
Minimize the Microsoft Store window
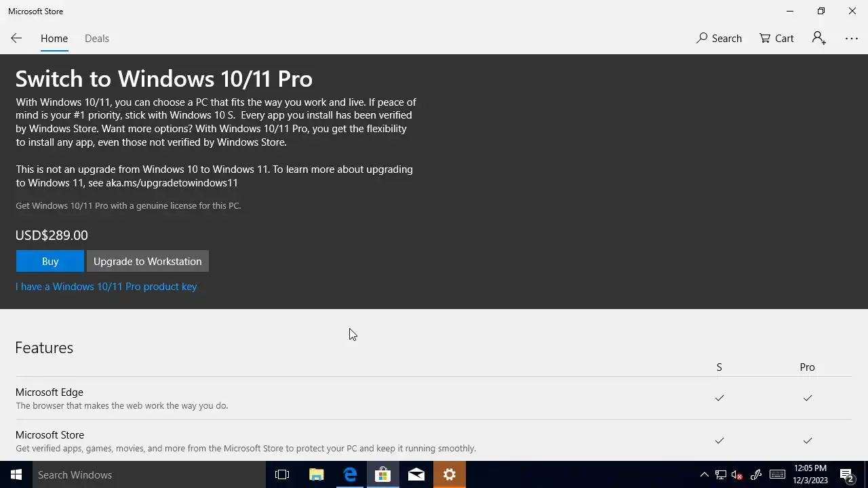click(x=790, y=12)
